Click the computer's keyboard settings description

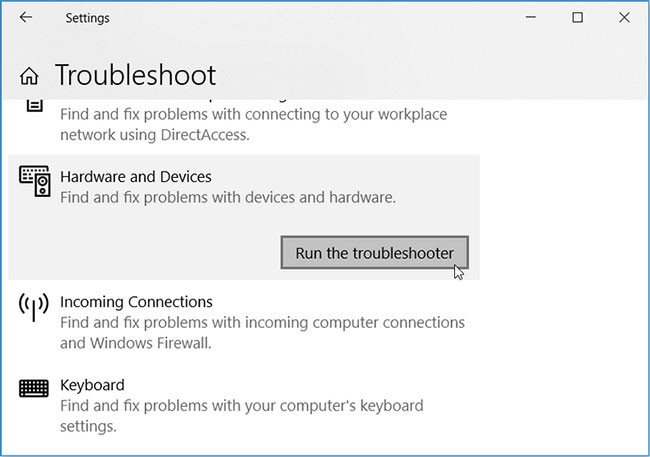coord(241,406)
